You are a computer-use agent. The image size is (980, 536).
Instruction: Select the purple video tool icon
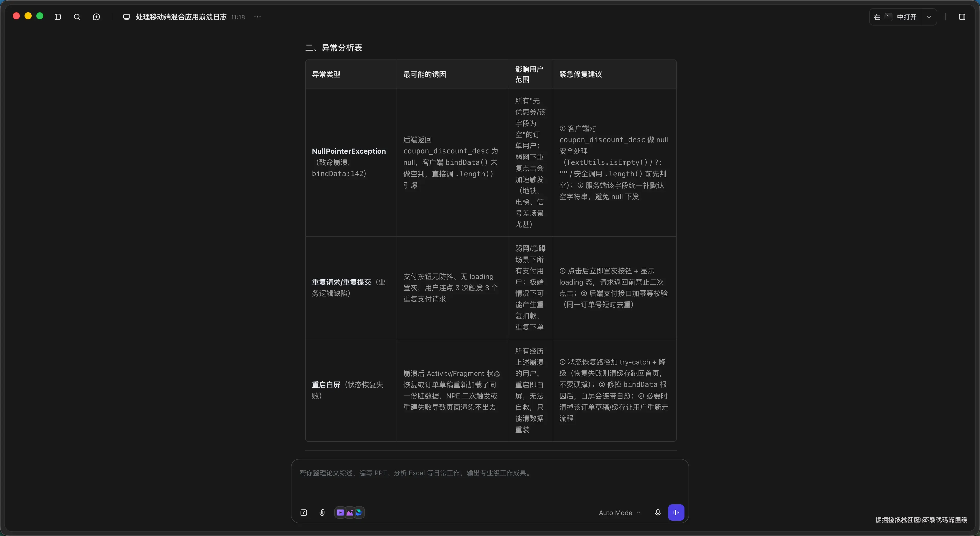pyautogui.click(x=340, y=513)
